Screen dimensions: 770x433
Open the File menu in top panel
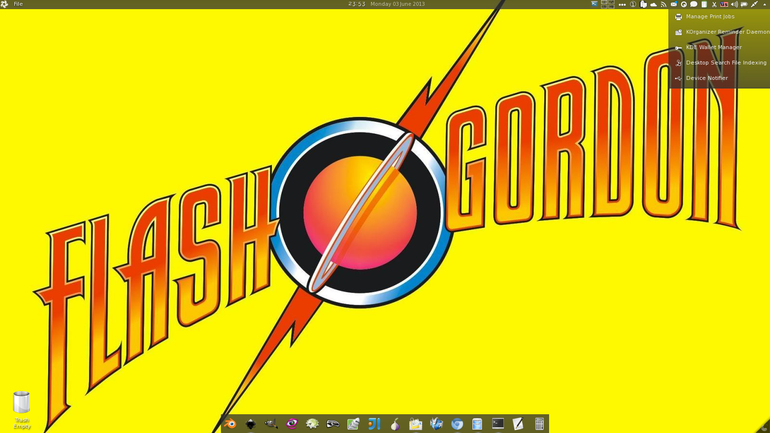18,4
